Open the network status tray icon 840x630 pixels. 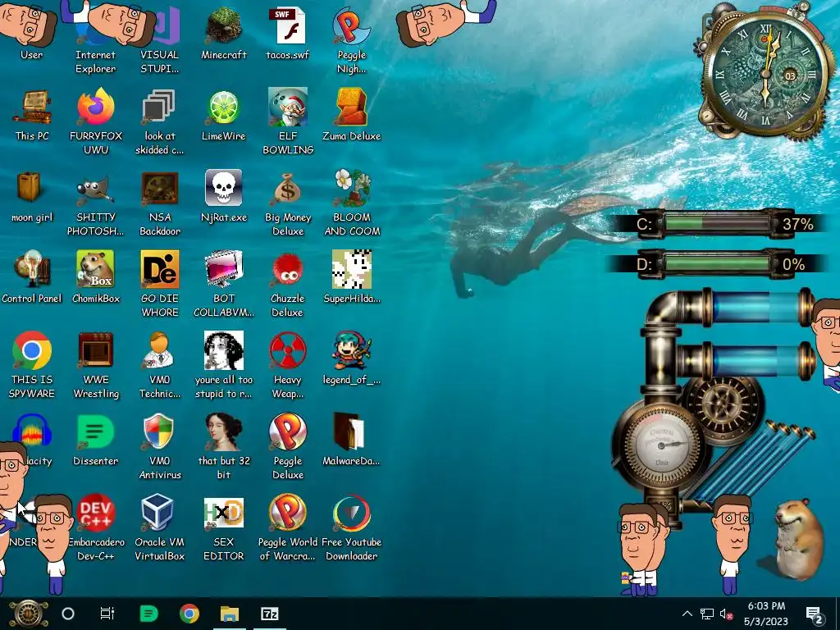[707, 614]
